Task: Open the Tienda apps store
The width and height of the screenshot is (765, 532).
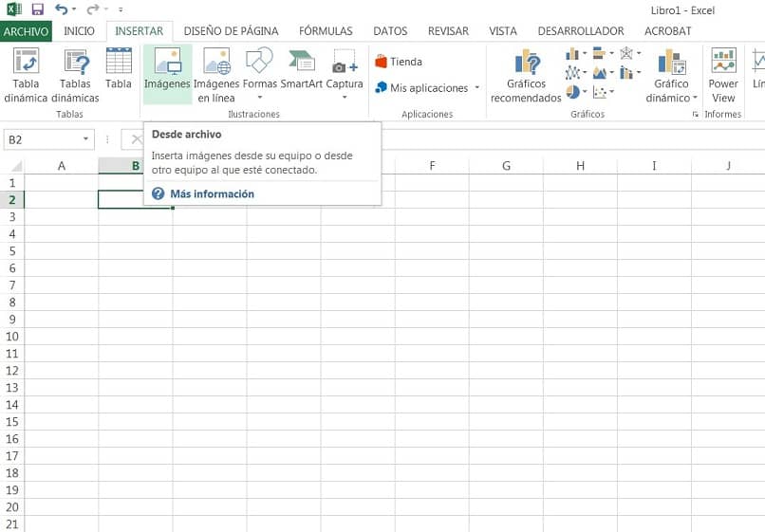Action: (x=399, y=62)
